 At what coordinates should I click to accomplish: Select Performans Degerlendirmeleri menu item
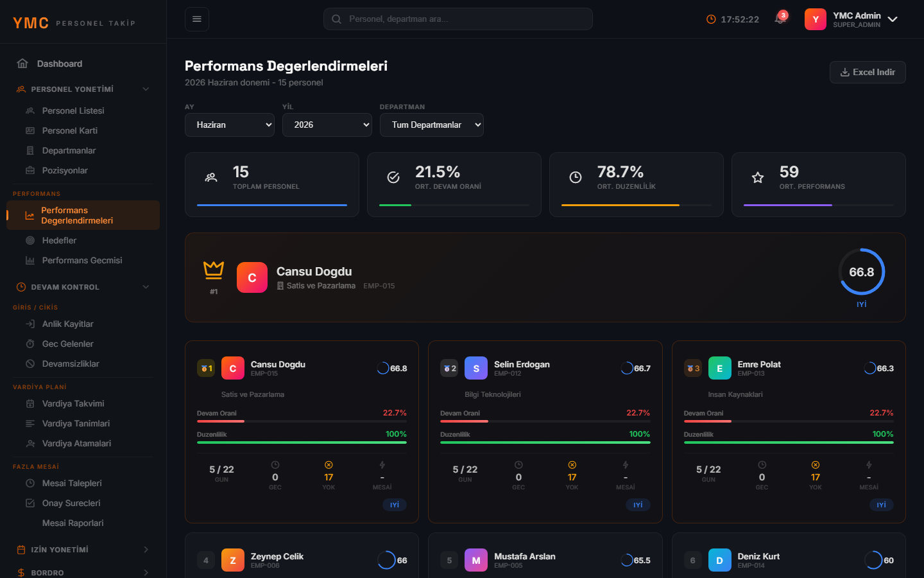(83, 215)
